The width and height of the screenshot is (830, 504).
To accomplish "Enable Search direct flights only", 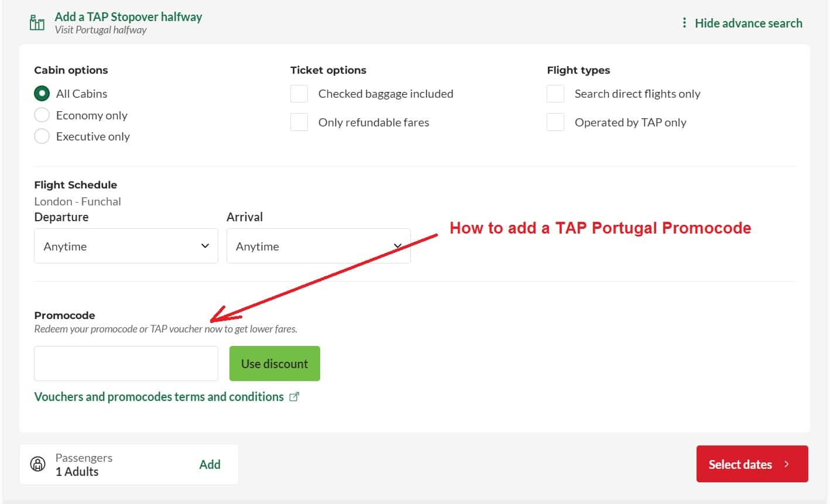I will (x=555, y=93).
